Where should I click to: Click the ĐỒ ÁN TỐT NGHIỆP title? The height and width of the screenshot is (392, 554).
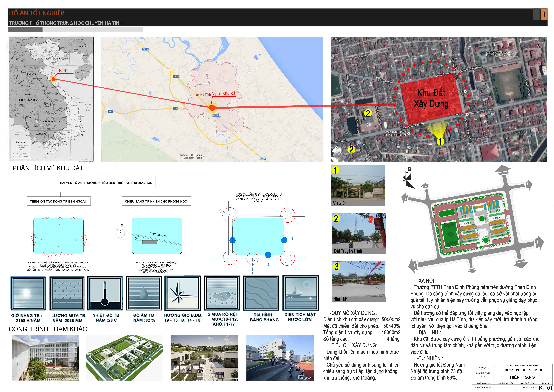pyautogui.click(x=37, y=13)
